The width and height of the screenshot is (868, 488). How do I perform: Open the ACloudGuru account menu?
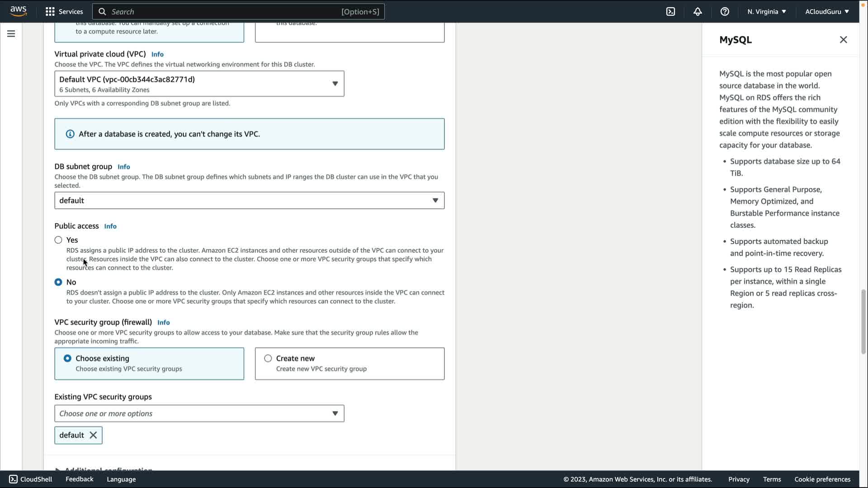[x=826, y=12]
